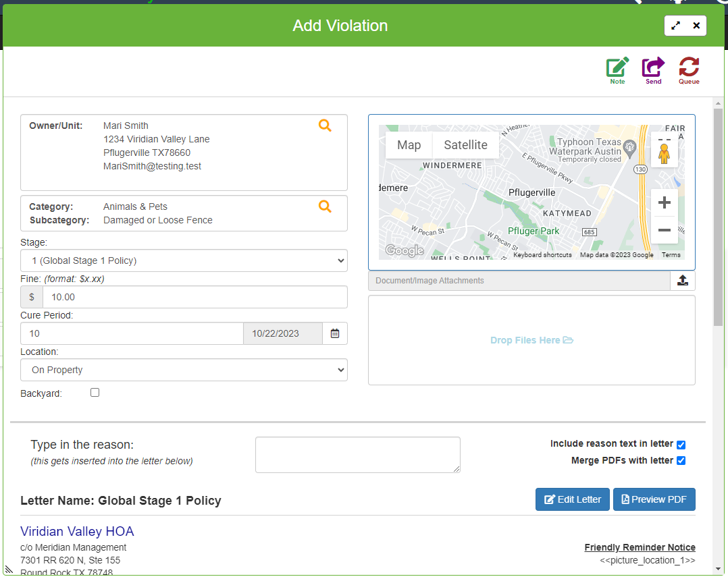Click the cure date field 10/22/2023

click(283, 333)
